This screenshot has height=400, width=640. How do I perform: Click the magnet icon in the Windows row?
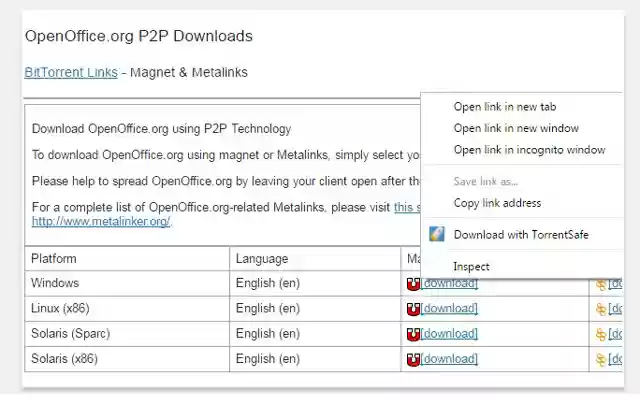tap(413, 284)
